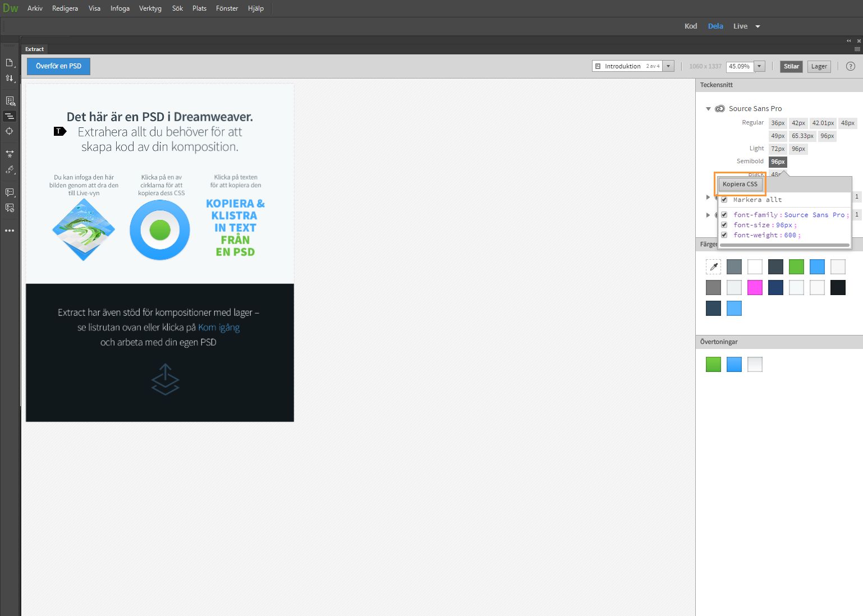Viewport: 863px width, 616px height.
Task: Click the format source code icon
Action: pyautogui.click(x=10, y=169)
